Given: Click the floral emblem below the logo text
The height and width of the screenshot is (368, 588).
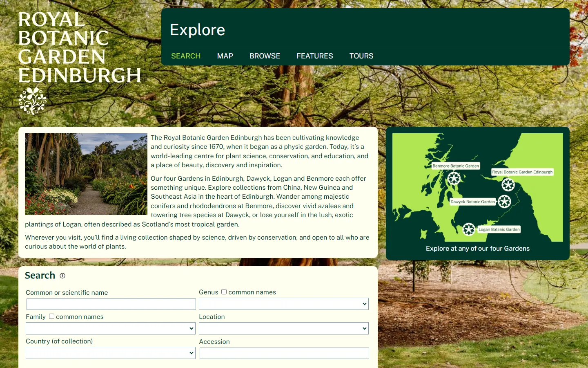Looking at the screenshot, I should [33, 101].
